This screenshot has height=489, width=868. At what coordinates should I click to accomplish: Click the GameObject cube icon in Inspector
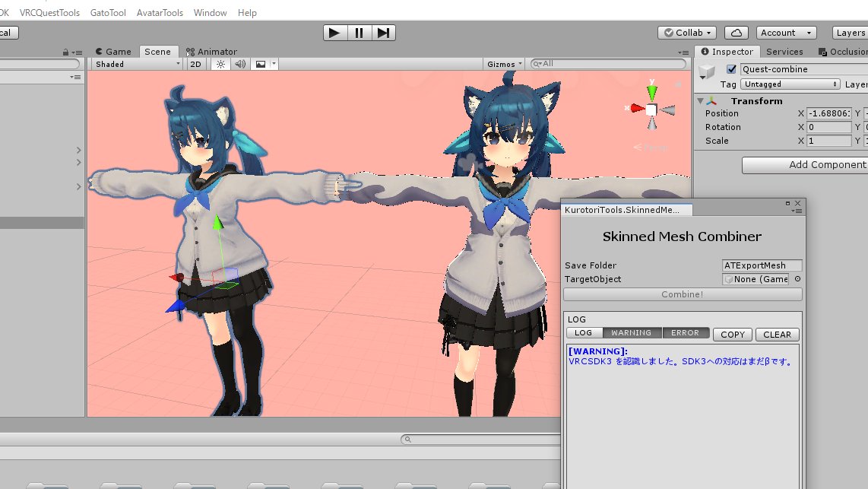pyautogui.click(x=707, y=72)
